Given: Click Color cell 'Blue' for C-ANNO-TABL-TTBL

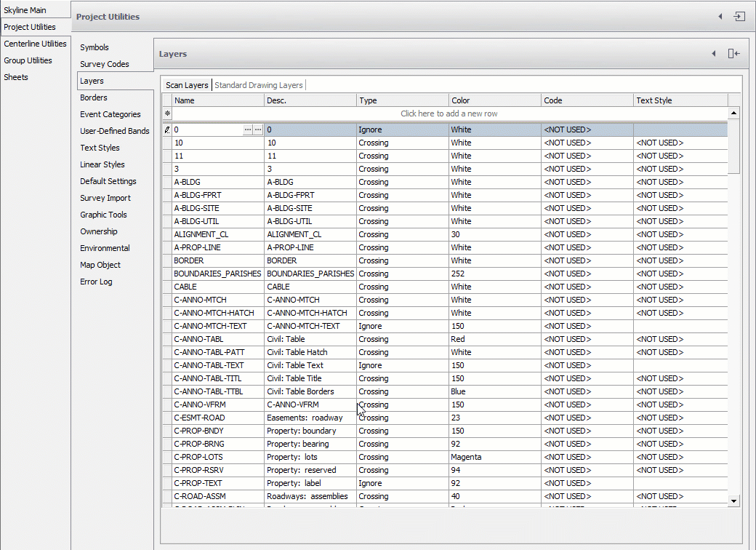Looking at the screenshot, I should [495, 391].
